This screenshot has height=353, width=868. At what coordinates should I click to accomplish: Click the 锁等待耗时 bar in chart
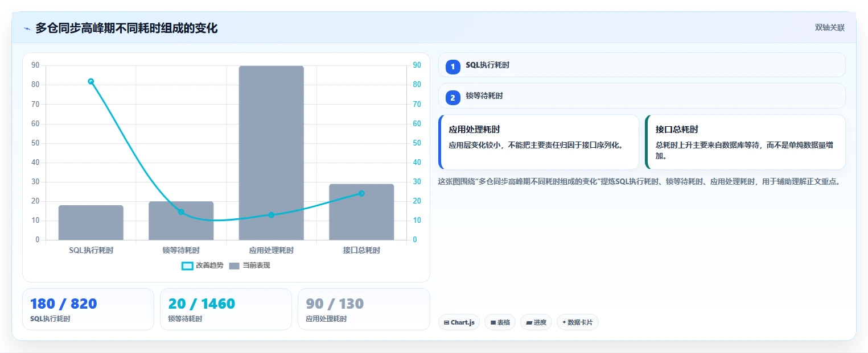(x=181, y=221)
